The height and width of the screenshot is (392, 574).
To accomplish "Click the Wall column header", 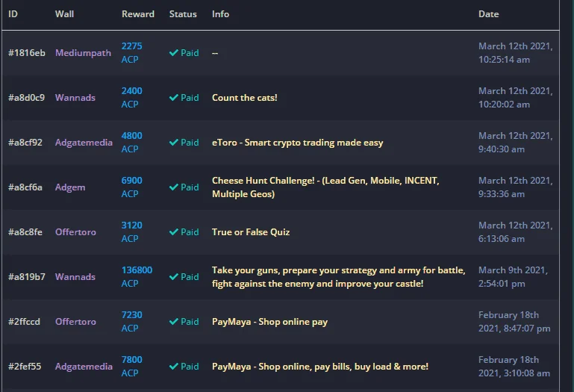I will pyautogui.click(x=64, y=14).
